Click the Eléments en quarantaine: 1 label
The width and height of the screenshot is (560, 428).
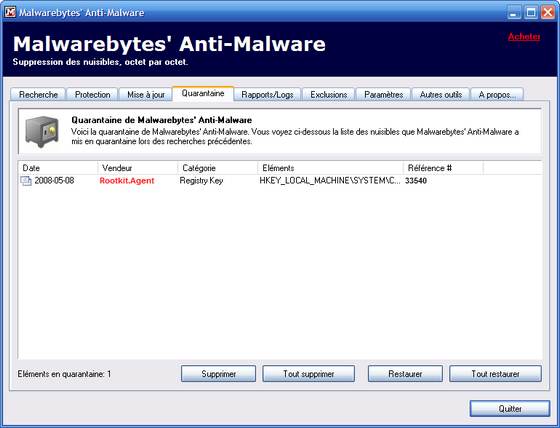(x=64, y=374)
